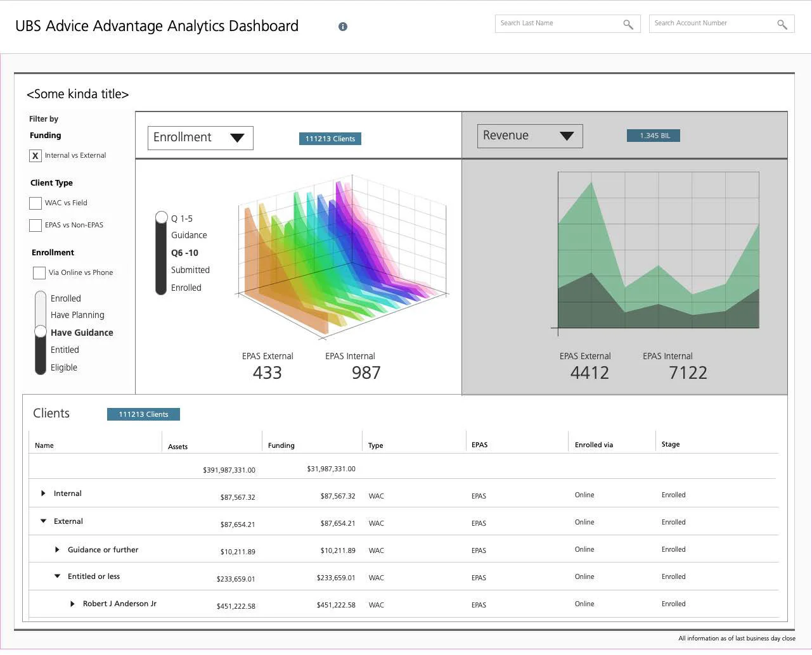Expand Guidance or further row
This screenshot has width=812, height=655.
57,550
